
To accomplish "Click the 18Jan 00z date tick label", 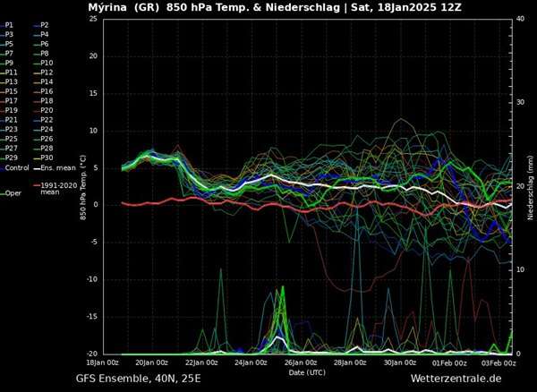I will 102,362.
